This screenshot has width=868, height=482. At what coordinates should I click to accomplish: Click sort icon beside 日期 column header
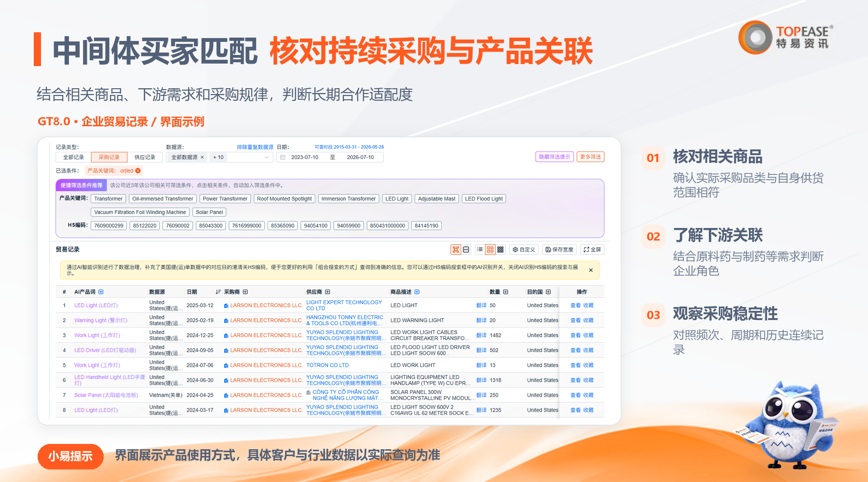click(x=218, y=292)
